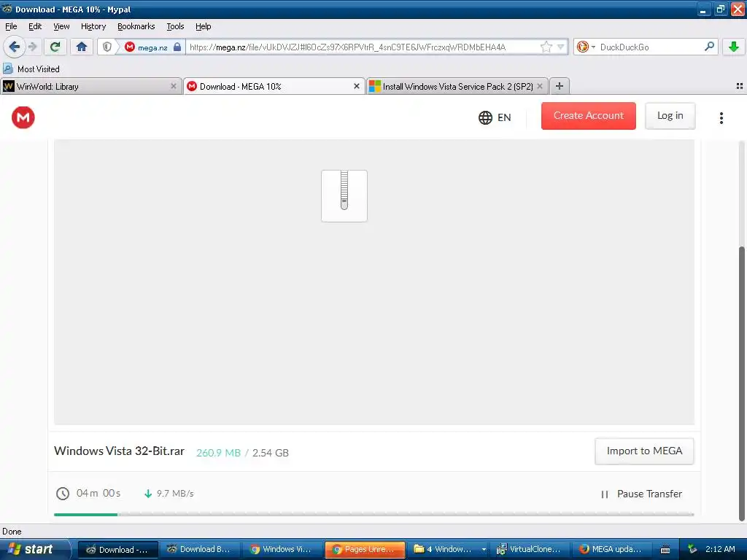This screenshot has width=747, height=560.
Task: Open the Edit menu
Action: 35,26
